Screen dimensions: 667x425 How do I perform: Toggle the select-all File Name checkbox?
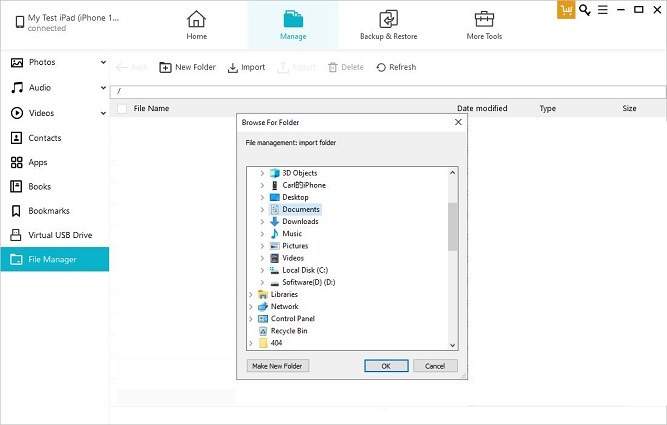coord(122,108)
